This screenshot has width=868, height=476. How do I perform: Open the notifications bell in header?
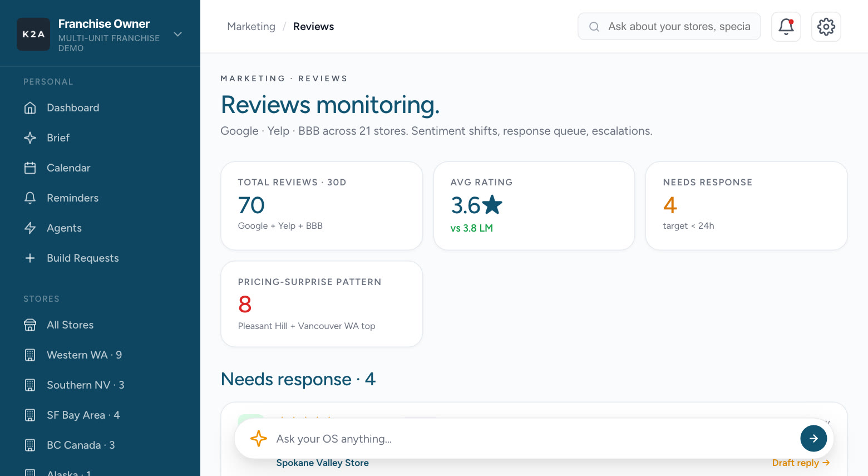pyautogui.click(x=786, y=27)
